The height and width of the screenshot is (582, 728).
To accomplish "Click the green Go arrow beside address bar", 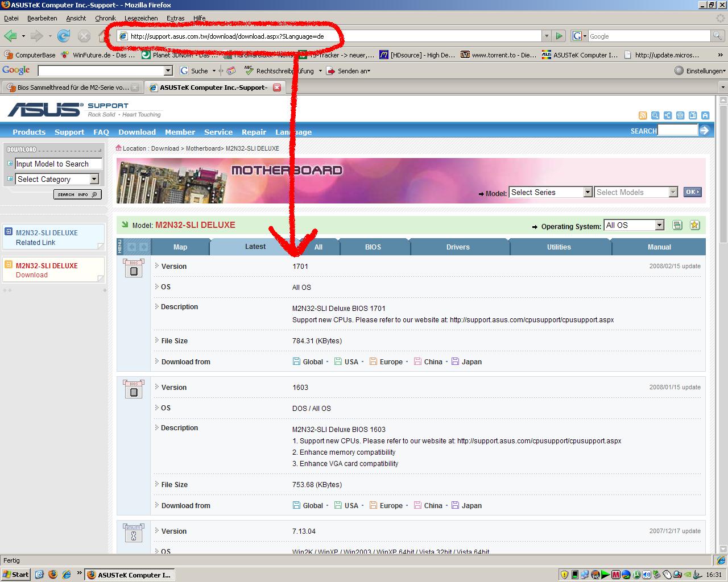I will (x=559, y=36).
